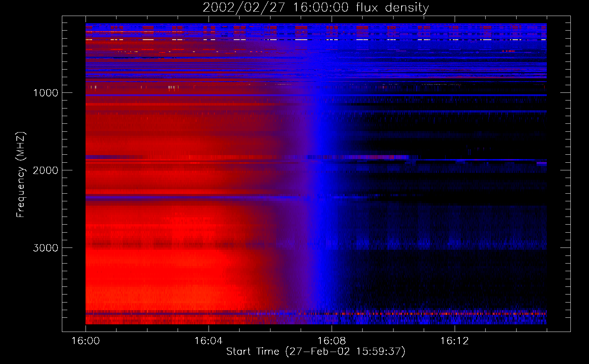589x364 pixels.
Task: Click the 16:04 time tick label
Action: pyautogui.click(x=208, y=341)
